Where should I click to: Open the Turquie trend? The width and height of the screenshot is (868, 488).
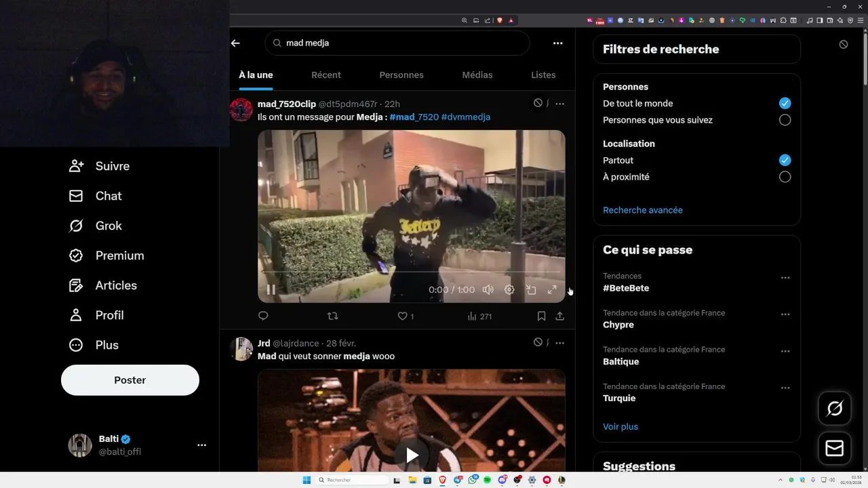coord(619,398)
